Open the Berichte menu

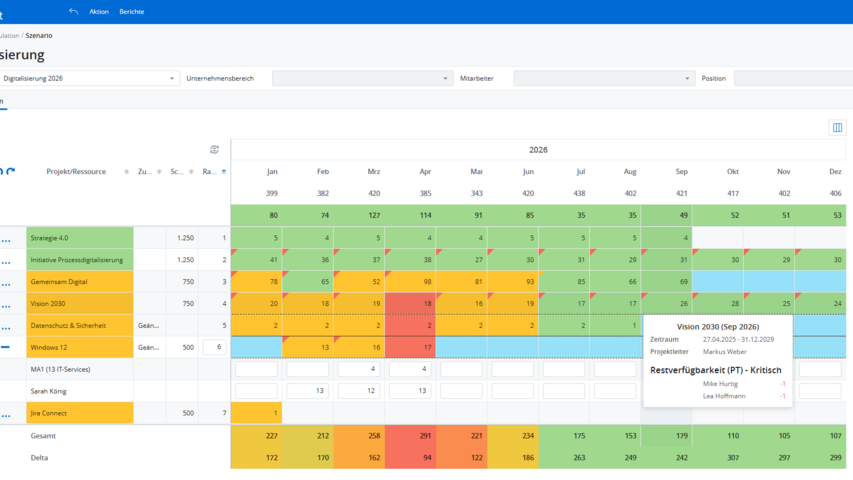pos(131,12)
